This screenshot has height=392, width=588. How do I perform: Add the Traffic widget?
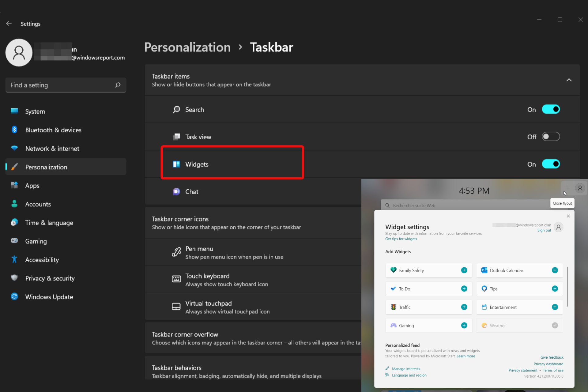point(464,307)
